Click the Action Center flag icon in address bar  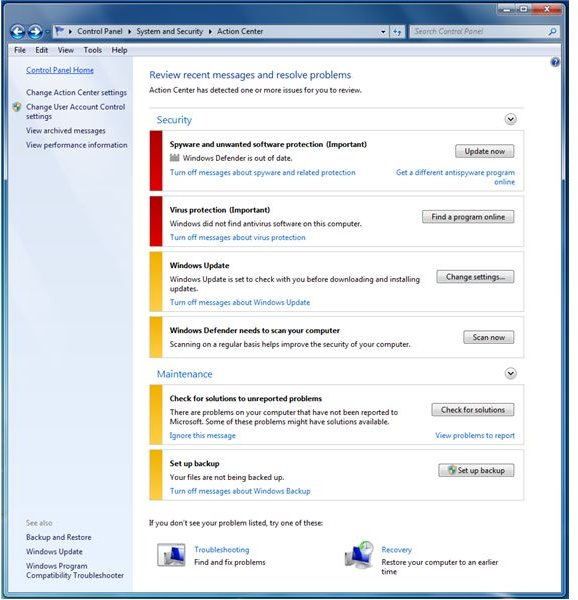tap(59, 31)
